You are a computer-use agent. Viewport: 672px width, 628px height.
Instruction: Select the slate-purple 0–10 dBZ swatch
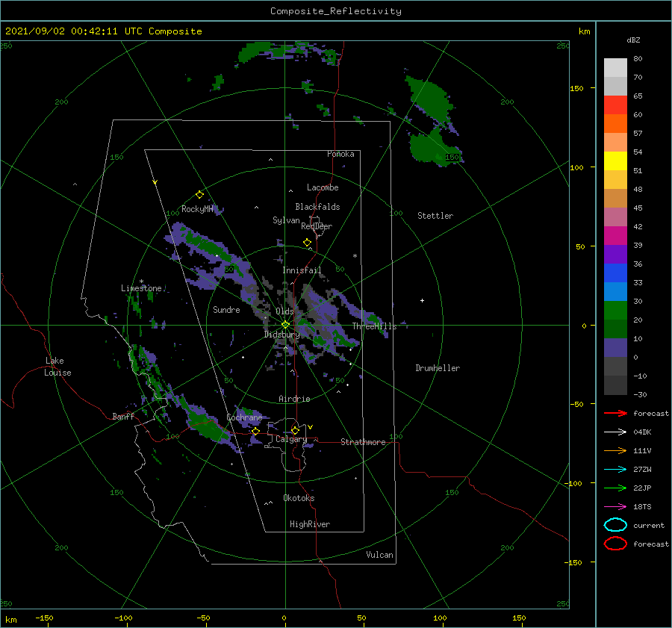pyautogui.click(x=615, y=348)
